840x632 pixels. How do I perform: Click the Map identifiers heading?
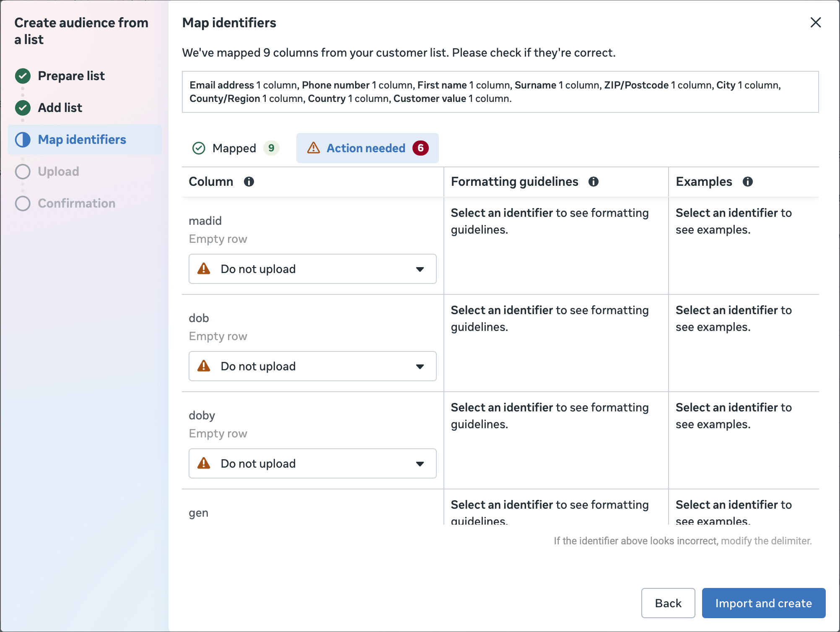229,23
